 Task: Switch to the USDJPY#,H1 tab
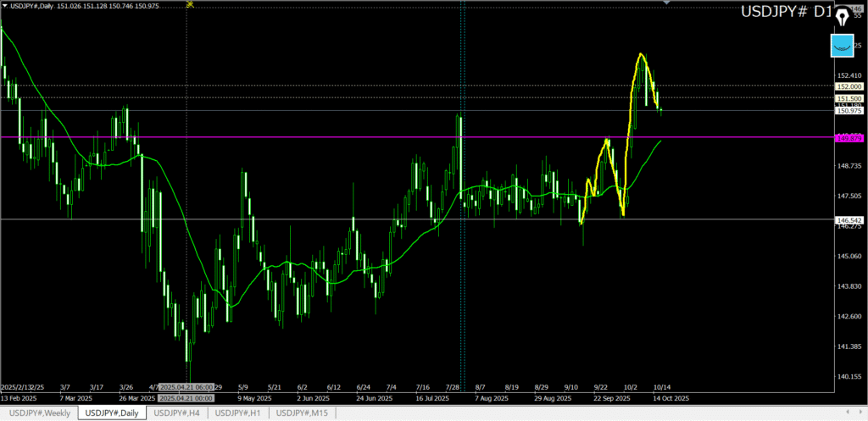tap(240, 413)
